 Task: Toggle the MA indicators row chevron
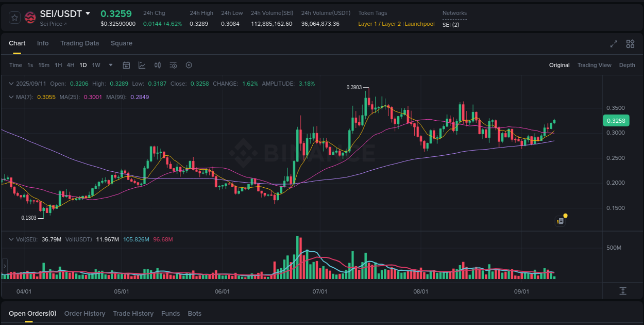[x=11, y=96]
